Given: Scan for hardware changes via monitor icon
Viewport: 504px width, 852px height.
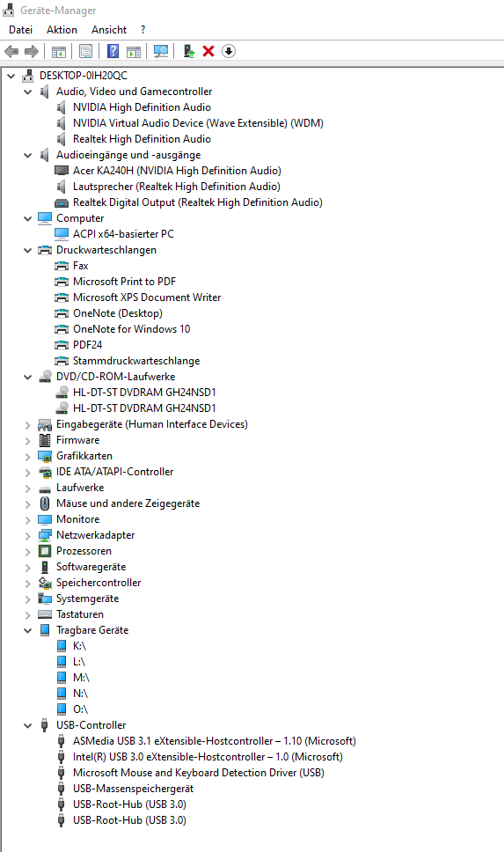Looking at the screenshot, I should tap(161, 52).
